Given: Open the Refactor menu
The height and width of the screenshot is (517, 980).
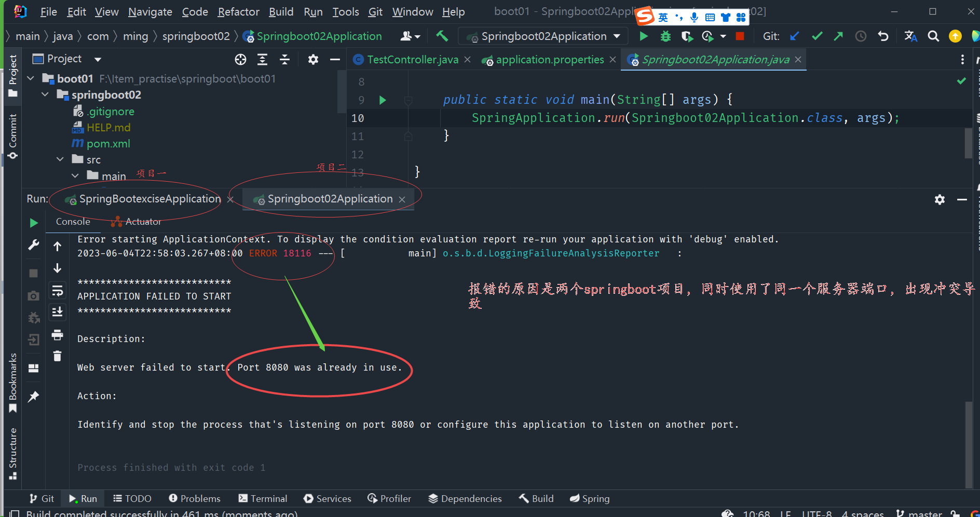Looking at the screenshot, I should tap(238, 12).
